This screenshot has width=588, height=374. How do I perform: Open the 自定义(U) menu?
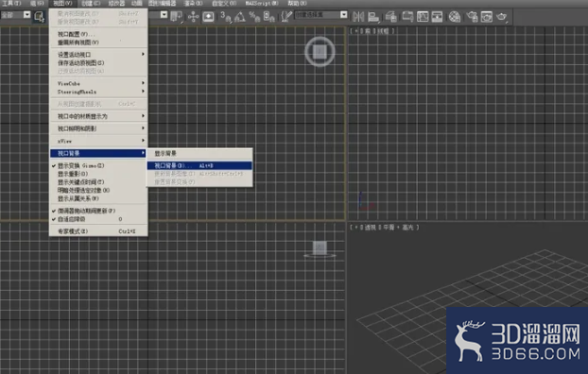tap(224, 4)
